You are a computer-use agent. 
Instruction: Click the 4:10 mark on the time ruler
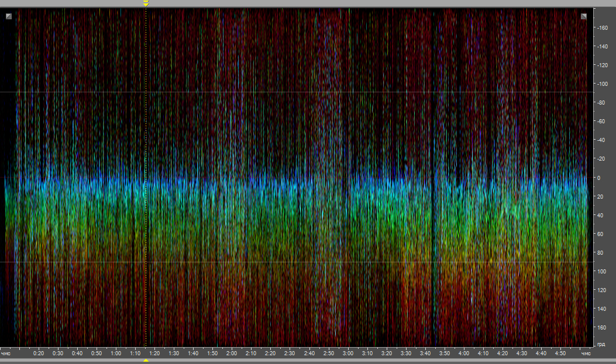click(483, 353)
